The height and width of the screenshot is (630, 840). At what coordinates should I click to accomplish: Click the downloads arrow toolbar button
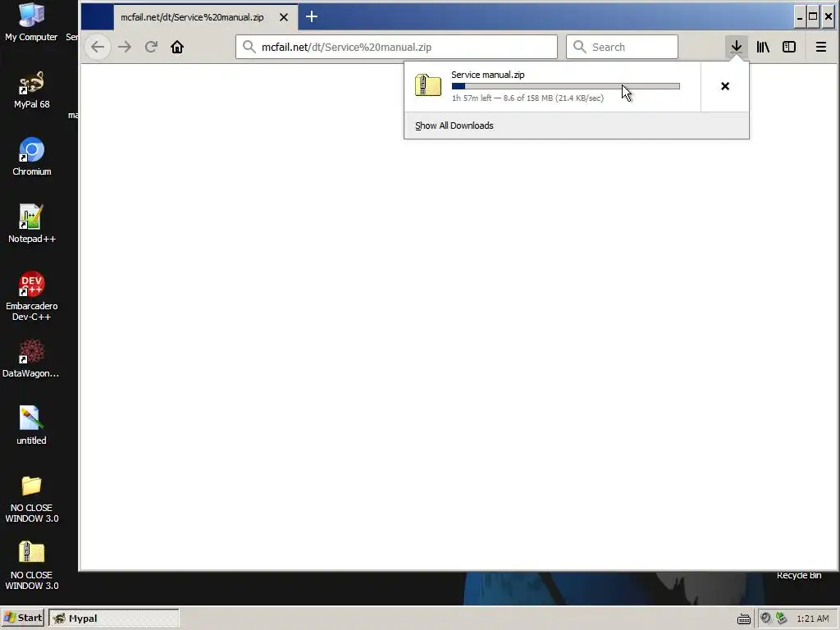[737, 47]
